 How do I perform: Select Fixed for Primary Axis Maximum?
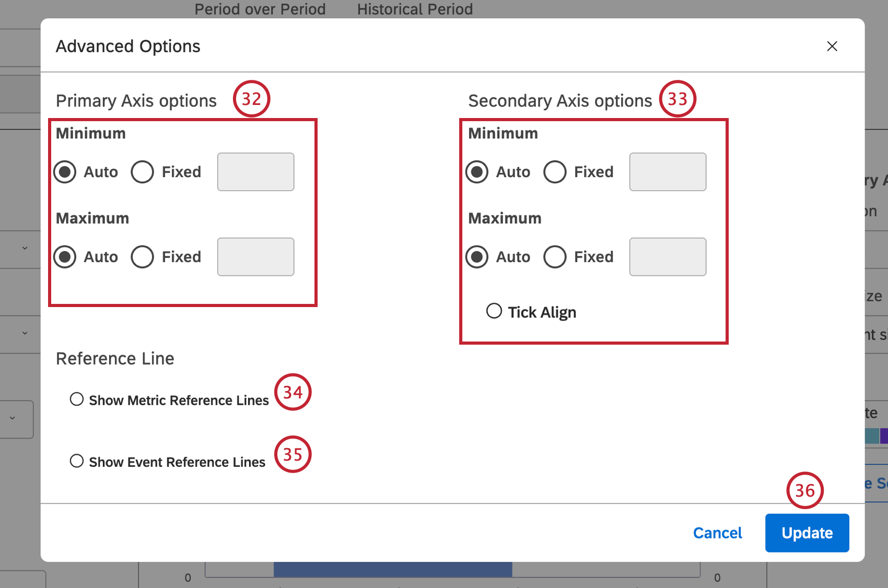point(143,257)
